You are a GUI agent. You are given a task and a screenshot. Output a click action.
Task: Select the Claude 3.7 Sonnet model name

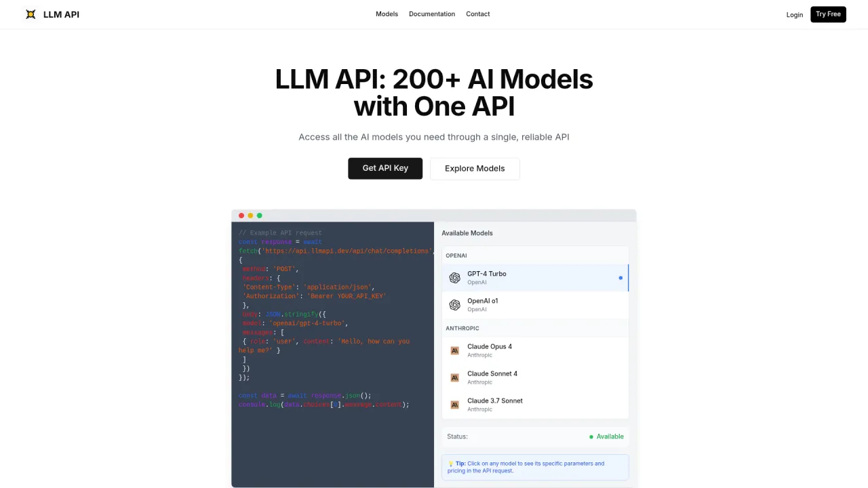[x=495, y=401]
